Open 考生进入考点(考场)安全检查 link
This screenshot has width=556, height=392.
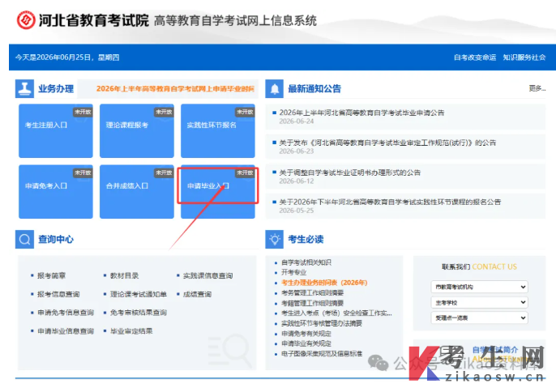(336, 313)
